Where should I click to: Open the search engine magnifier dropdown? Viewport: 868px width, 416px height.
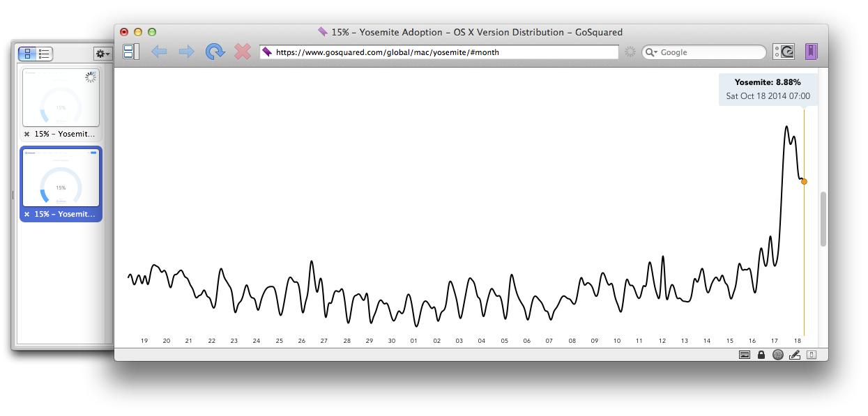[x=652, y=52]
